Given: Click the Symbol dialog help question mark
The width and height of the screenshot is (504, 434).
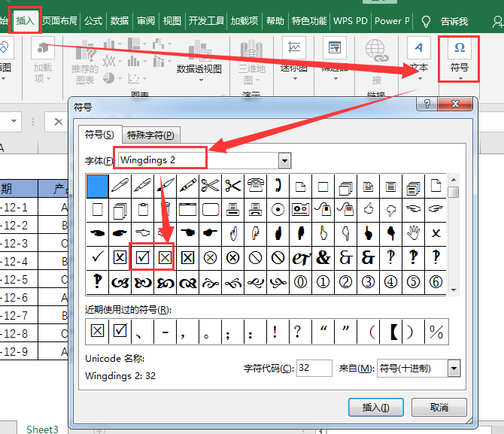Looking at the screenshot, I should click(x=427, y=104).
